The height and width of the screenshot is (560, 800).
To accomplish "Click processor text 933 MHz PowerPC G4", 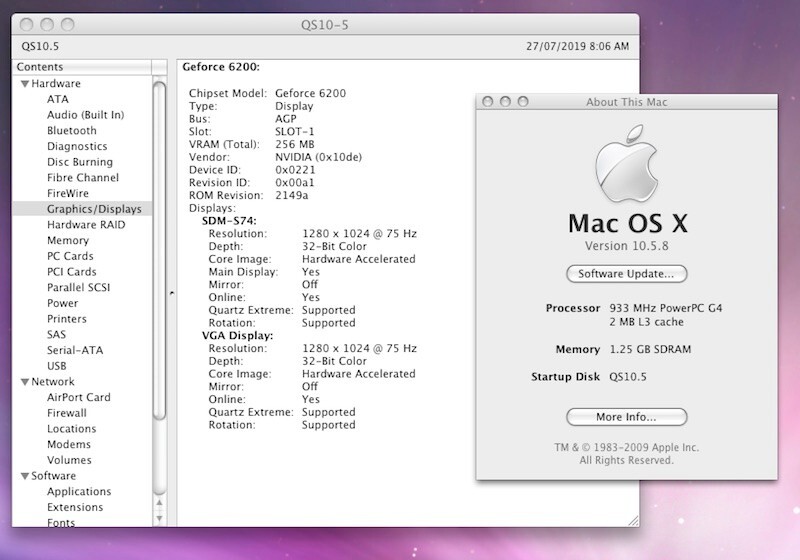I will point(666,308).
